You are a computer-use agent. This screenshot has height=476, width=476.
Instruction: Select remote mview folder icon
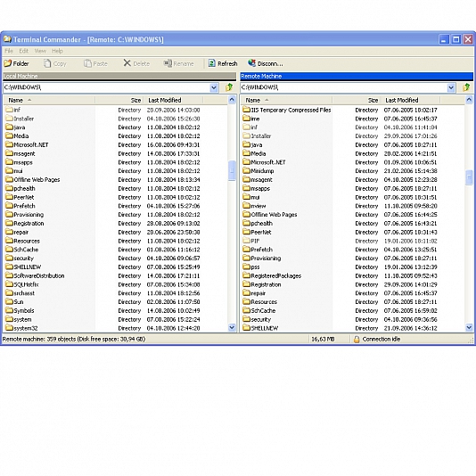(x=247, y=206)
